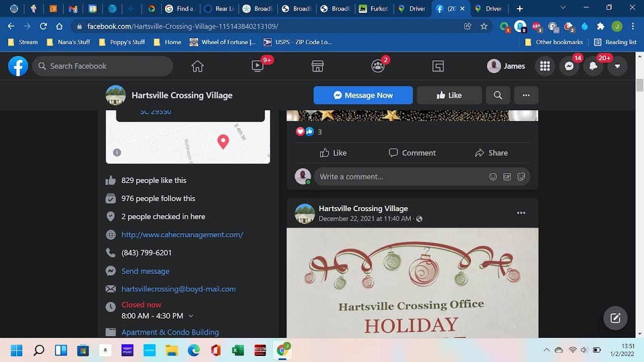Open the Holiday post image
Screen dimensions: 644x362
coord(413,283)
